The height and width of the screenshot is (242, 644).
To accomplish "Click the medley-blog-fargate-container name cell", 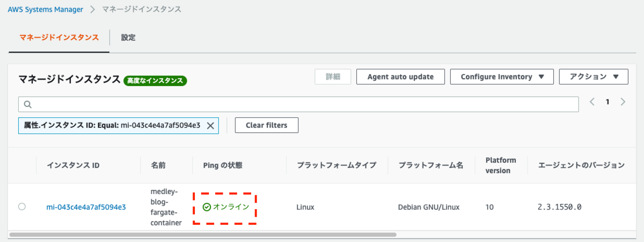I will tap(166, 207).
